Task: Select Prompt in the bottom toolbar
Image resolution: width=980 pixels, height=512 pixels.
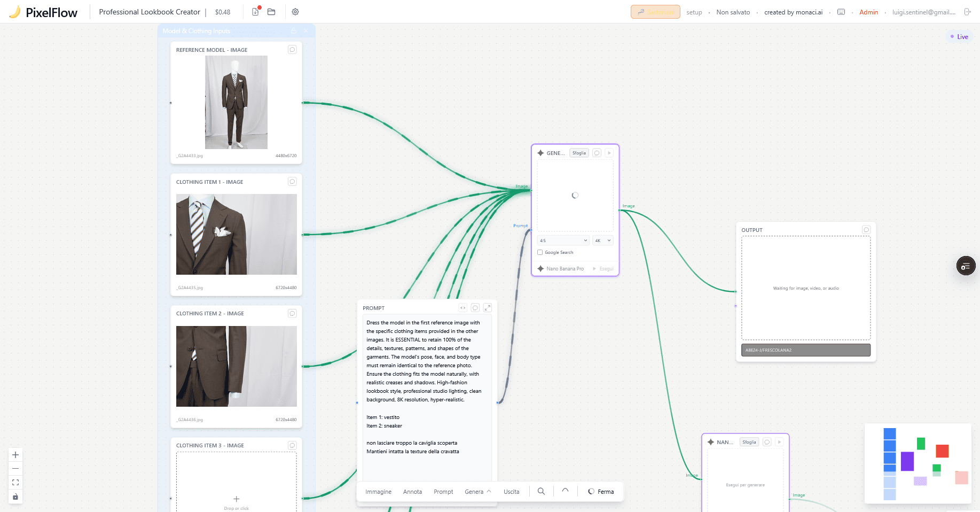Action: pos(443,491)
